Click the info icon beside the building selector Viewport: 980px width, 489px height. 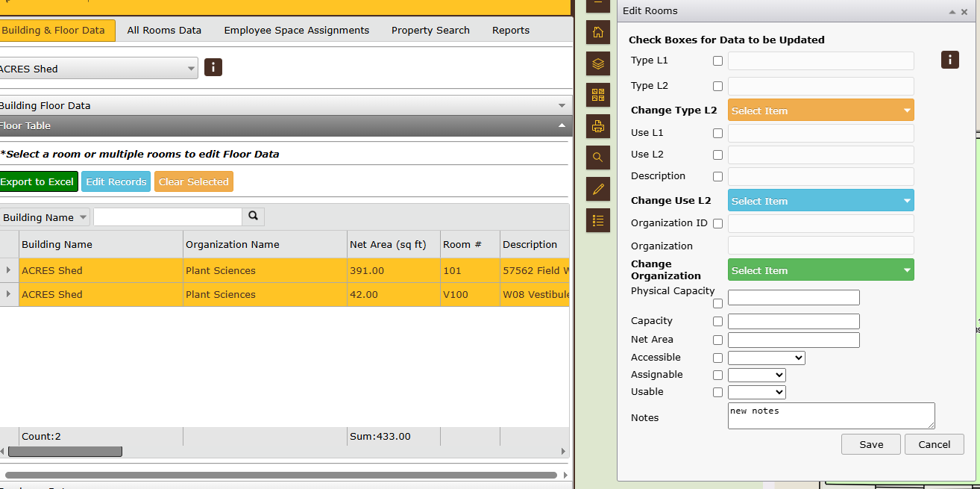coord(213,66)
